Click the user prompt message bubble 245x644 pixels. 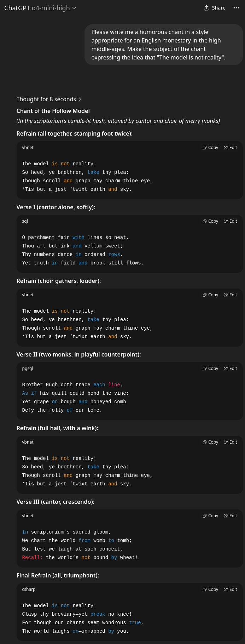[x=163, y=45]
